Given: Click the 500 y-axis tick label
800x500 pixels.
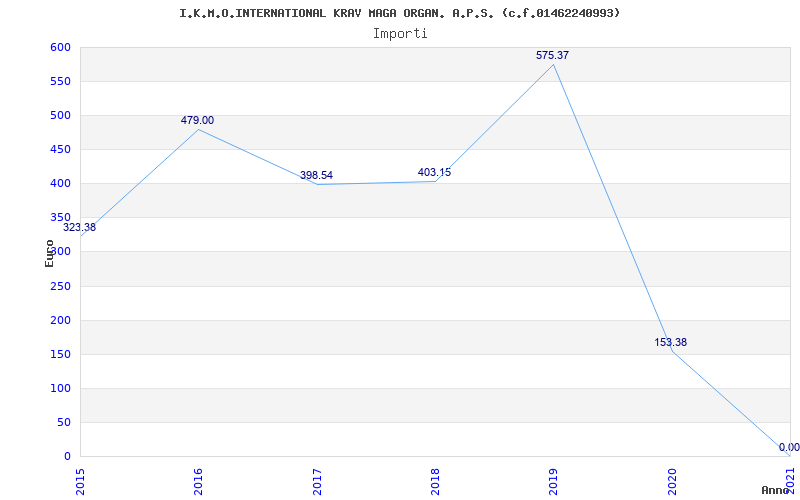Looking at the screenshot, I should coord(60,116).
